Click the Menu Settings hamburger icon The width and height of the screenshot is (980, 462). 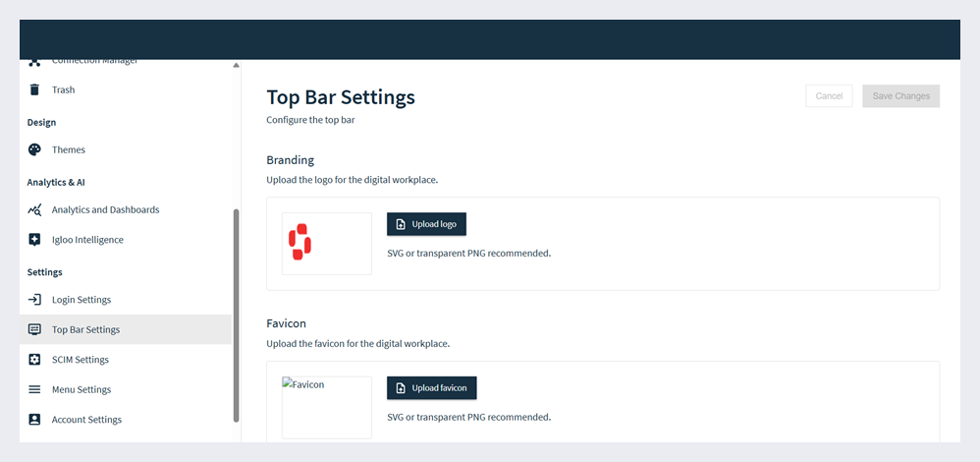(34, 389)
